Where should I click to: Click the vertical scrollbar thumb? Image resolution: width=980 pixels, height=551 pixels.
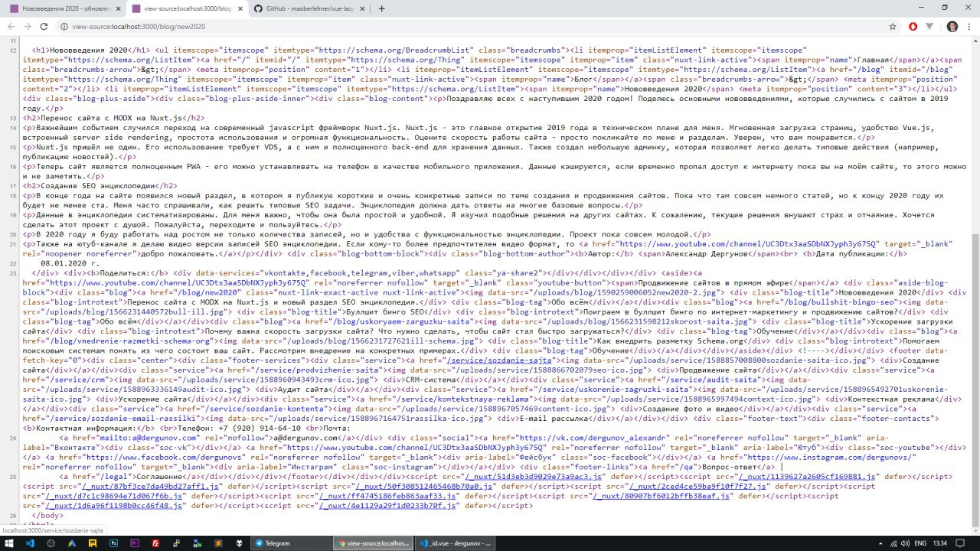(975, 380)
